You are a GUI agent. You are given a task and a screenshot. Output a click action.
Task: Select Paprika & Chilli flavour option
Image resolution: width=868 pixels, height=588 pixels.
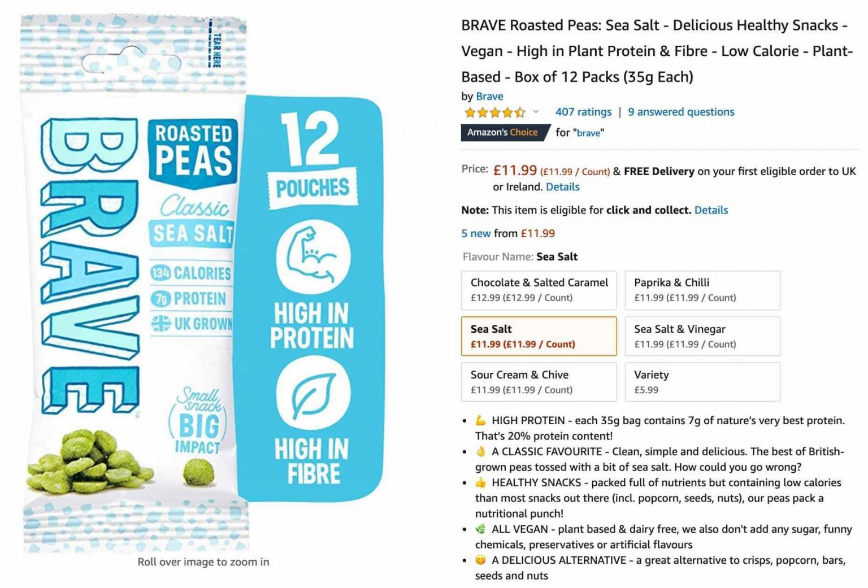702,290
